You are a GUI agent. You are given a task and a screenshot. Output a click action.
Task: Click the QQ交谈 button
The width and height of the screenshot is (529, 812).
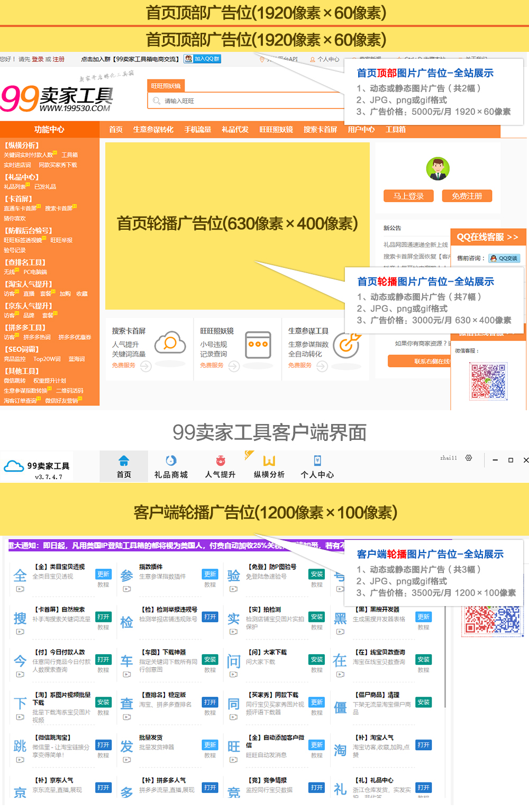click(x=504, y=258)
